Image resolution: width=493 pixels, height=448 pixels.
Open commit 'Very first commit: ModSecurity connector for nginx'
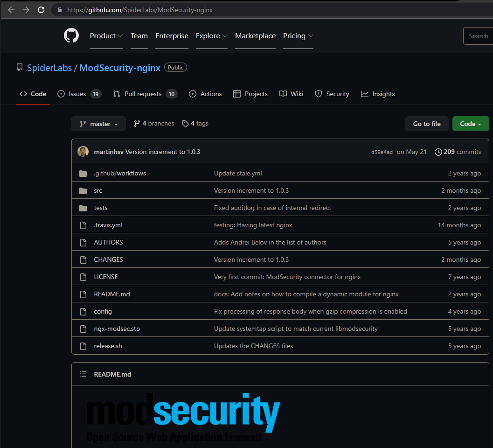pos(287,277)
